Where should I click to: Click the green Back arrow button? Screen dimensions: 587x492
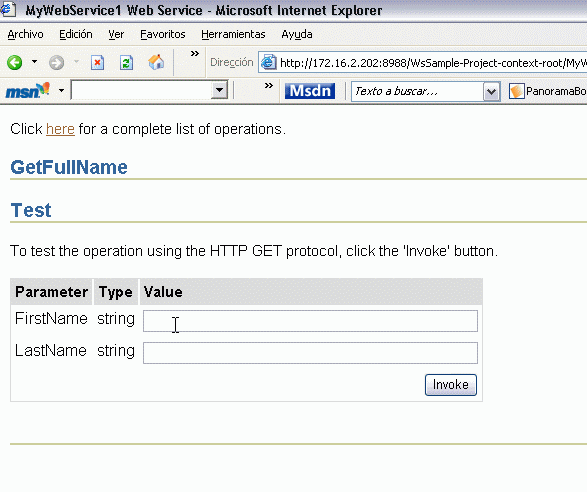coord(15,62)
